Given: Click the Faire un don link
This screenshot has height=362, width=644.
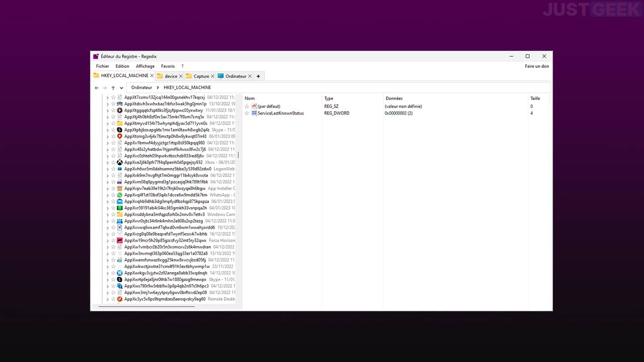Looking at the screenshot, I should [x=537, y=66].
